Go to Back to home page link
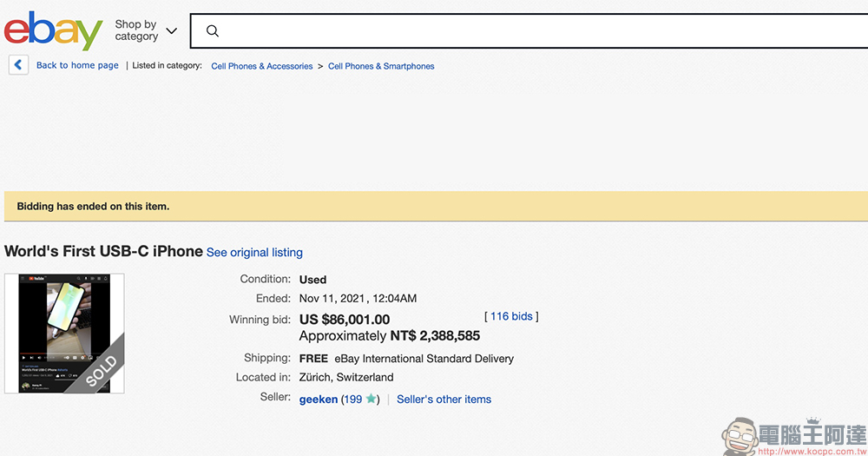Image resolution: width=868 pixels, height=456 pixels. pos(77,66)
